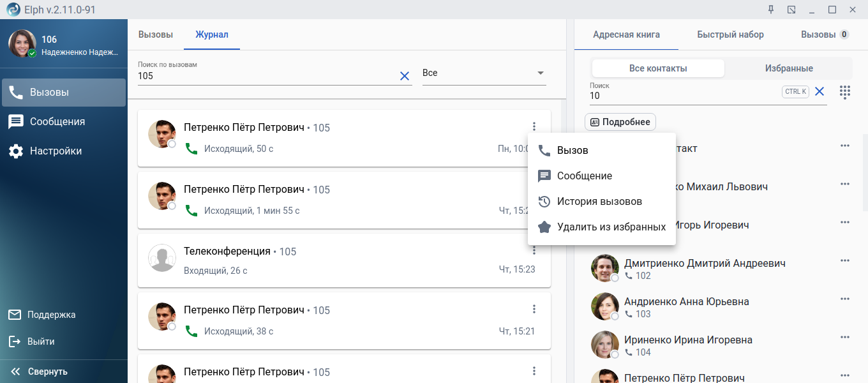Click the user profile avatar

[x=22, y=43]
